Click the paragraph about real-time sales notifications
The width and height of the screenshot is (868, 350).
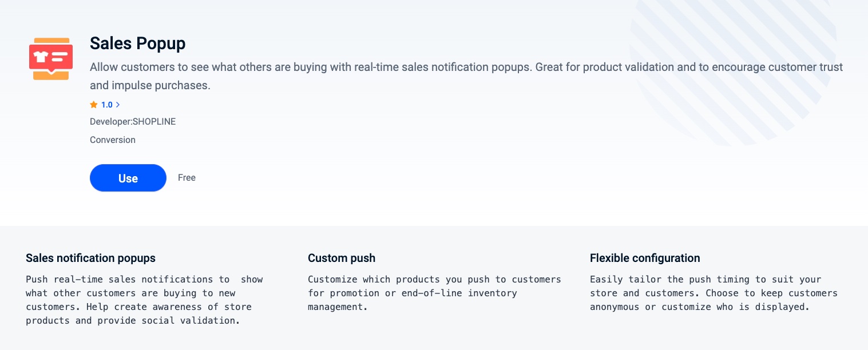(x=144, y=300)
